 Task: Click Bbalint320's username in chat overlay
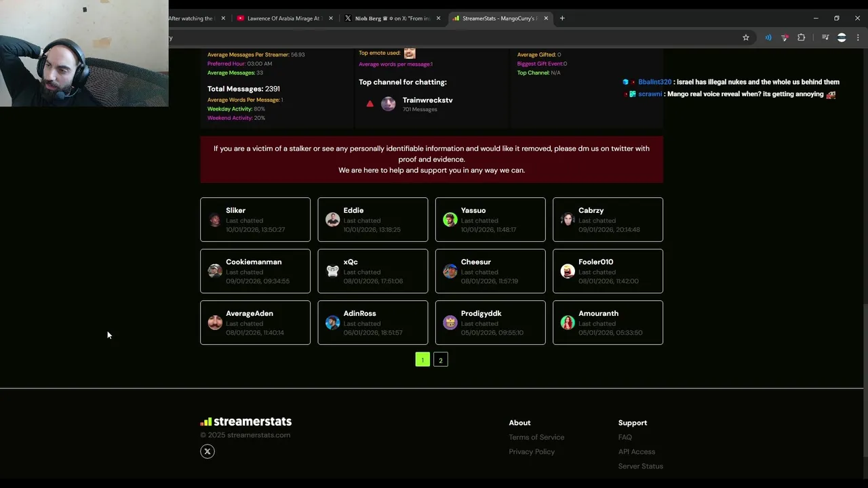(x=654, y=82)
